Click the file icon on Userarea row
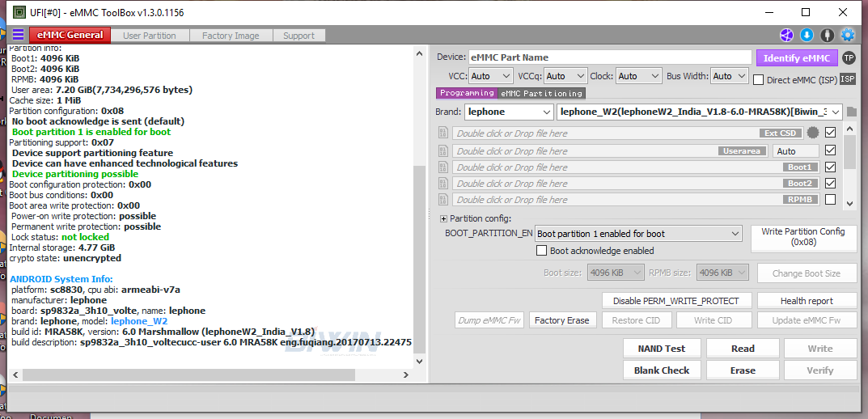The height and width of the screenshot is (419, 868). (x=442, y=150)
